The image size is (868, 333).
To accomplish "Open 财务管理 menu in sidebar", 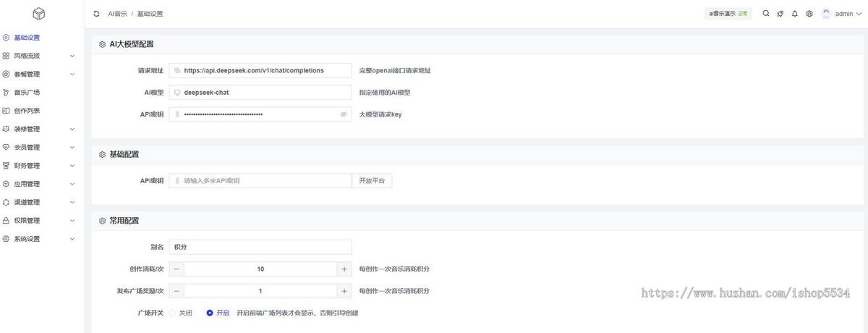I will coord(43,166).
